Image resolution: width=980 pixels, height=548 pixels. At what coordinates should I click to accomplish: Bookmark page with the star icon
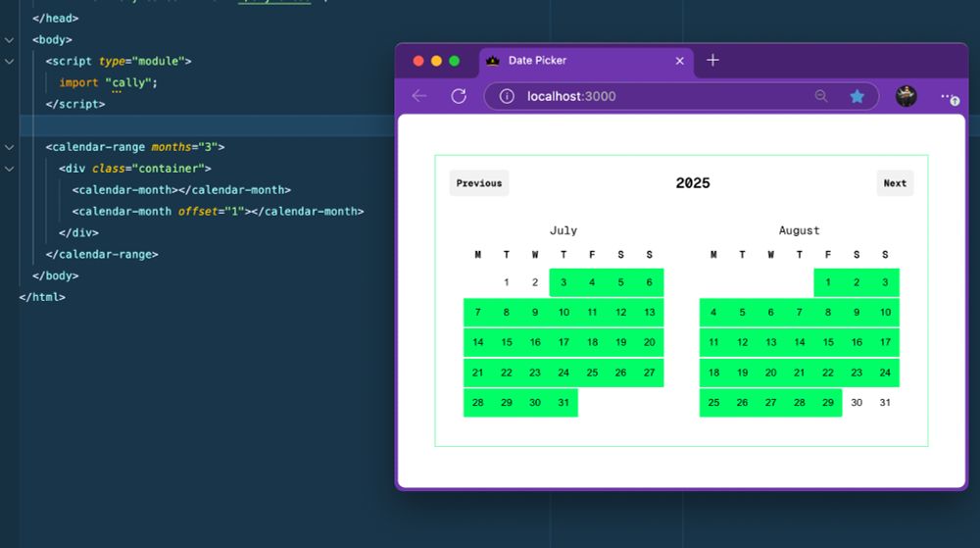(x=857, y=96)
